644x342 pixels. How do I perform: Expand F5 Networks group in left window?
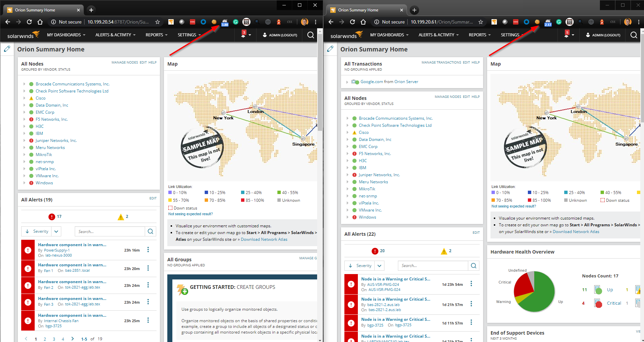click(x=24, y=119)
